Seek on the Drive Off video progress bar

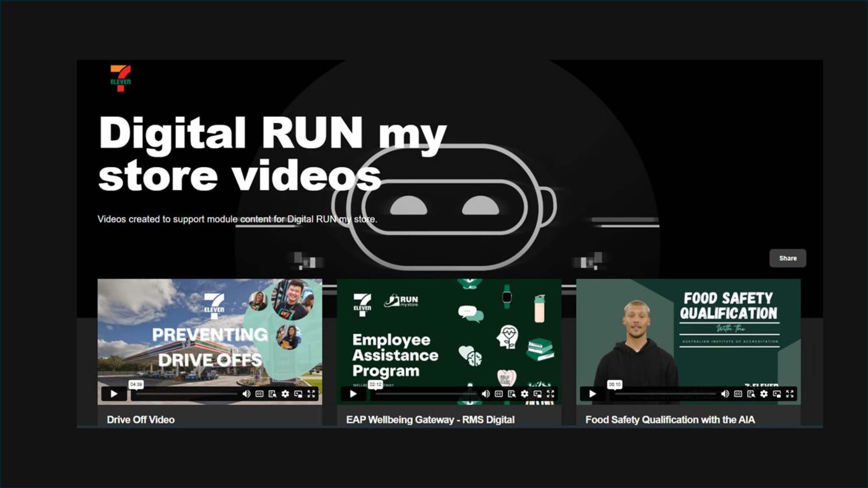click(186, 394)
